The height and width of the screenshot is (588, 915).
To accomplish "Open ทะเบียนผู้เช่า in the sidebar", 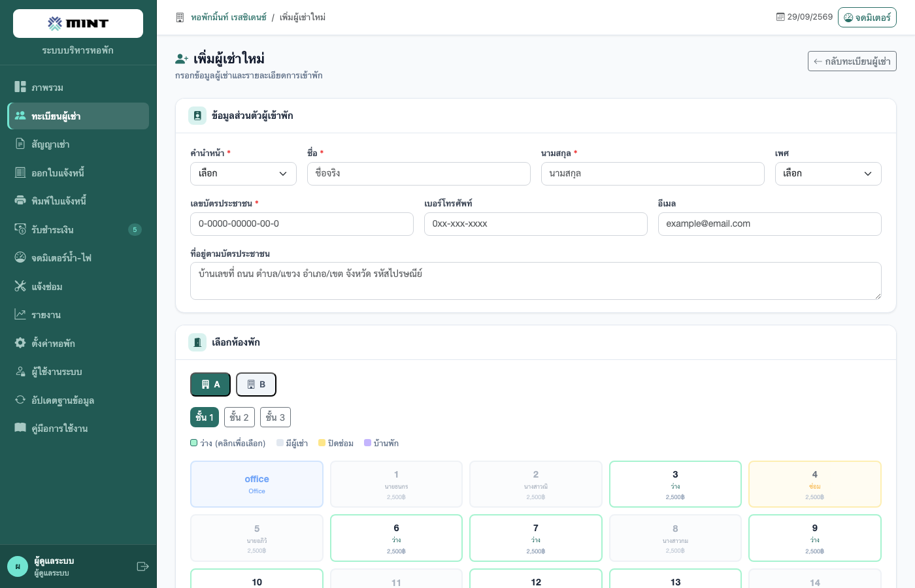I will pos(78,116).
